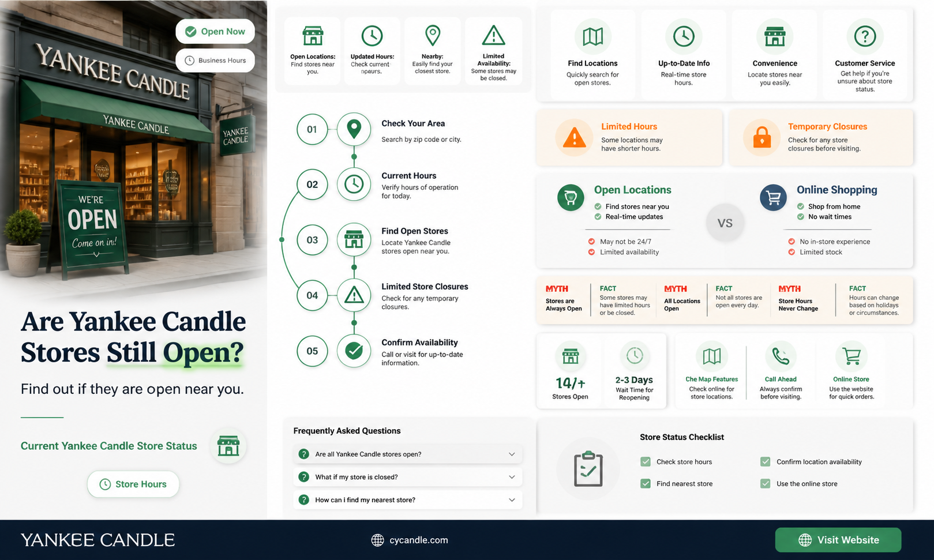Screen dimensions: 934x560
Task: Click the Stores Open storefront stat icon
Action: coord(571,356)
